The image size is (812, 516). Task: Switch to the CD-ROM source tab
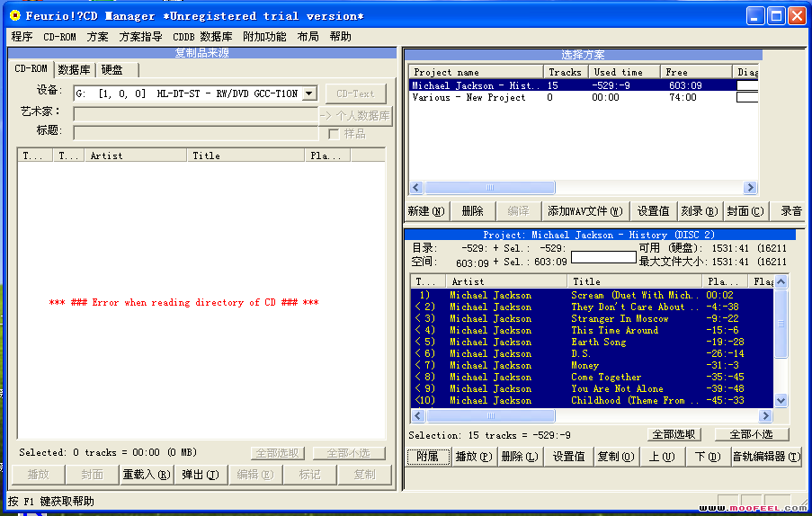31,69
